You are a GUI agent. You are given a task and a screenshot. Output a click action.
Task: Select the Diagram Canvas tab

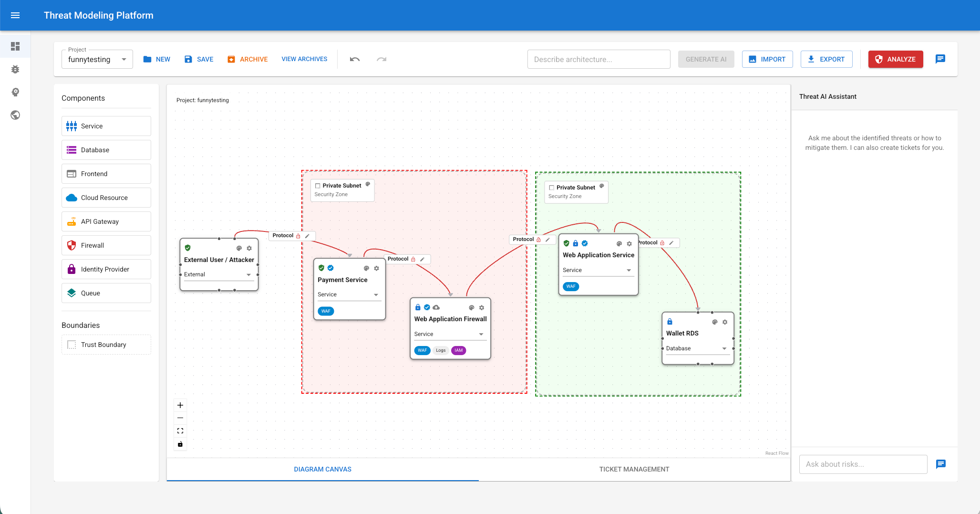point(322,469)
